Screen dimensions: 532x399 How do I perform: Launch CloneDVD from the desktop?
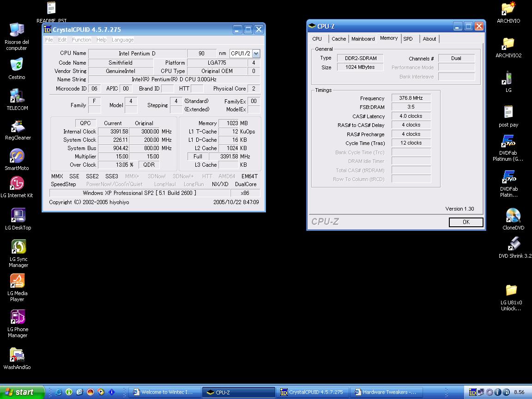point(513,216)
